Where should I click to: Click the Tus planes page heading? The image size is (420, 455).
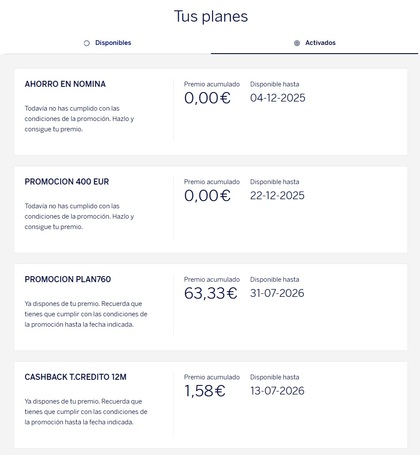click(x=211, y=16)
